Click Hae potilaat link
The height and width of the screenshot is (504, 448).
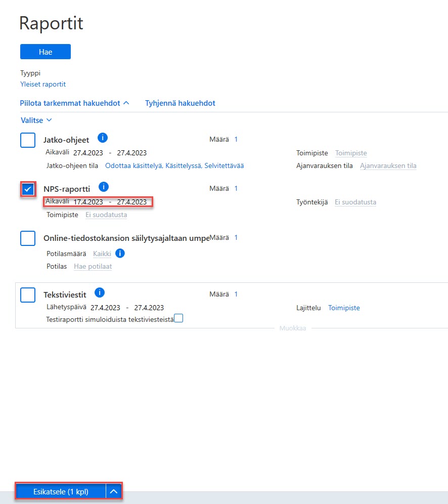point(93,267)
